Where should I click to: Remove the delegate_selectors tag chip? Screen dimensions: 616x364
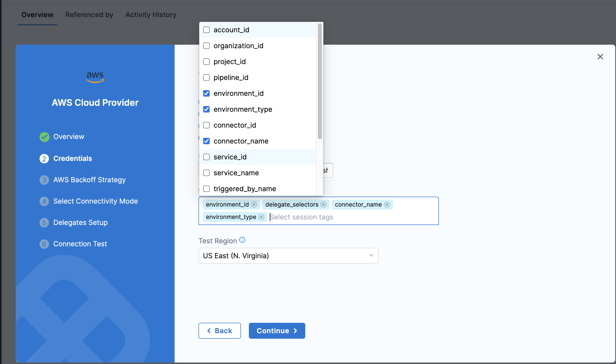pos(323,205)
